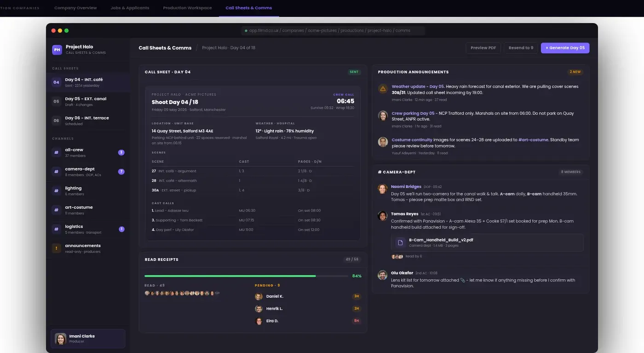This screenshot has height=353, width=644.
Task: Click scene 30A EXT. street - pickup row
Action: pos(253,190)
